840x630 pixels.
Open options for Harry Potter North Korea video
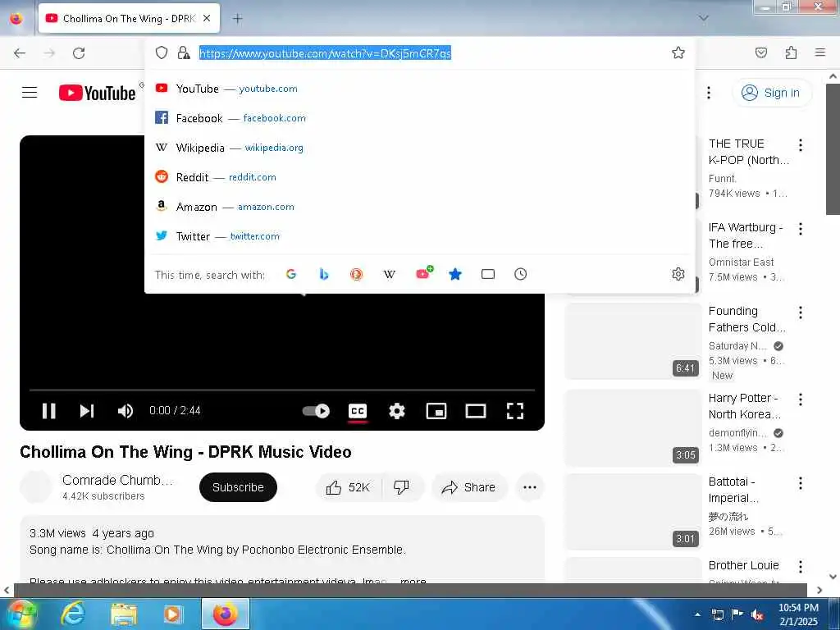(x=801, y=399)
